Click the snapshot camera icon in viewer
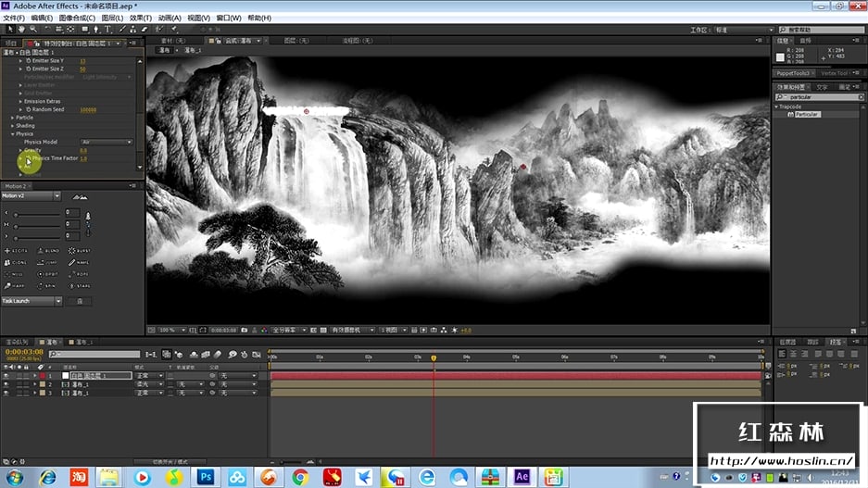Viewport: 868px width, 488px height. 245,330
